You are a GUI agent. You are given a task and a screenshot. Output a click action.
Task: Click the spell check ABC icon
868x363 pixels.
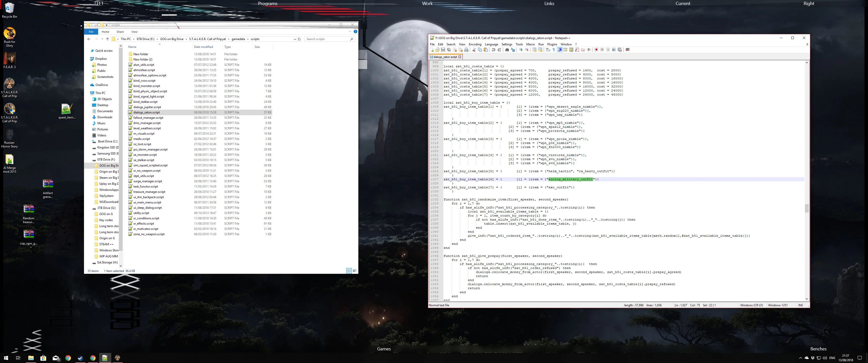pyautogui.click(x=628, y=49)
